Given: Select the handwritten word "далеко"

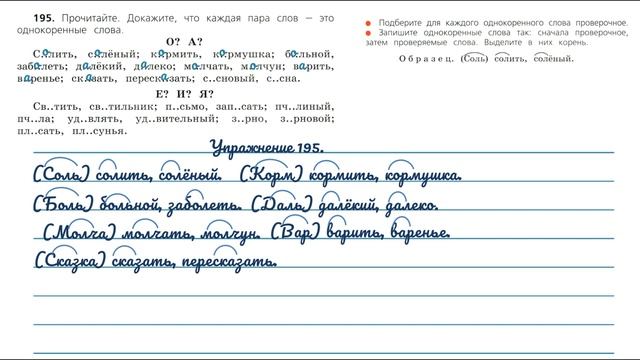Looking at the screenshot, I should click(x=411, y=206).
